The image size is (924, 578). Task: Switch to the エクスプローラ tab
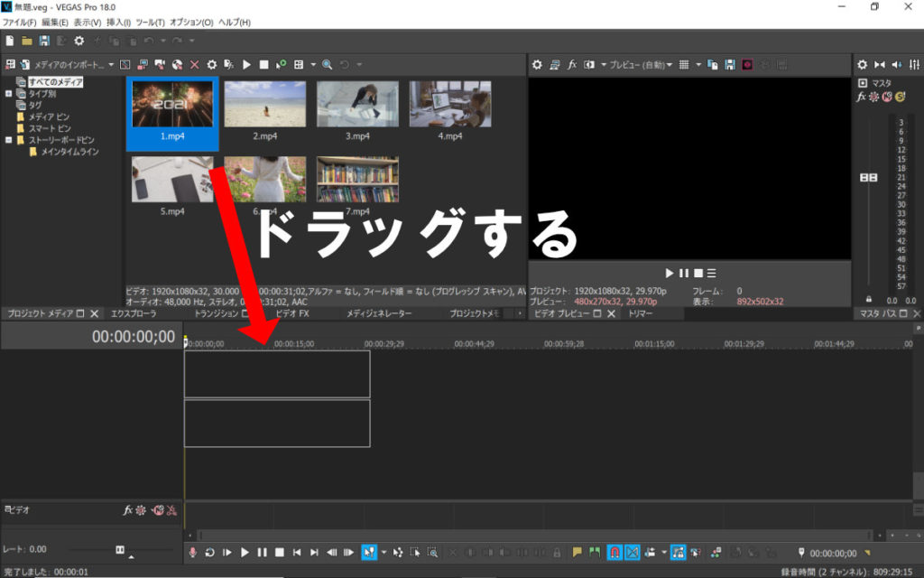(x=134, y=313)
